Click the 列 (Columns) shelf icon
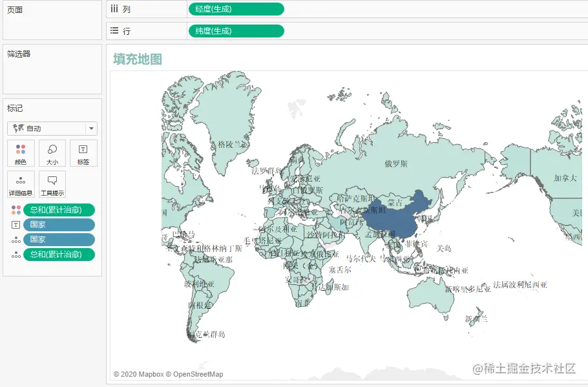Image resolution: width=588 pixels, height=387 pixels. click(x=112, y=9)
